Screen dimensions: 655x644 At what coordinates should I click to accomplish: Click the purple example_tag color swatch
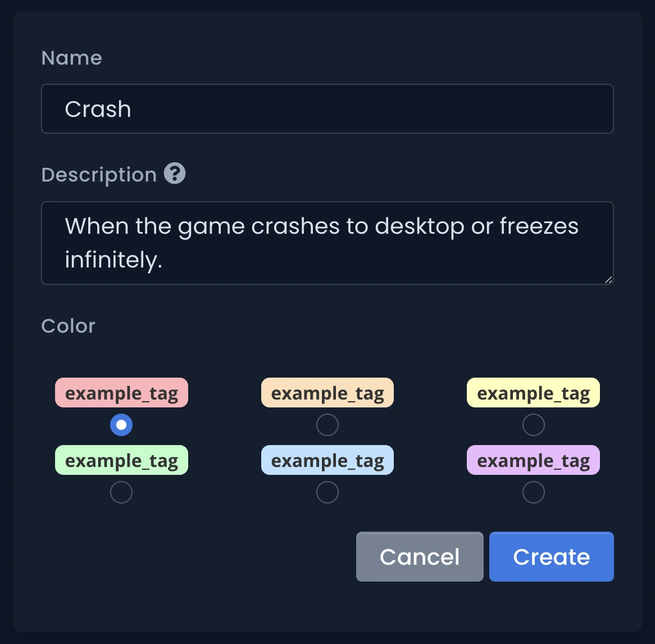pos(533,460)
